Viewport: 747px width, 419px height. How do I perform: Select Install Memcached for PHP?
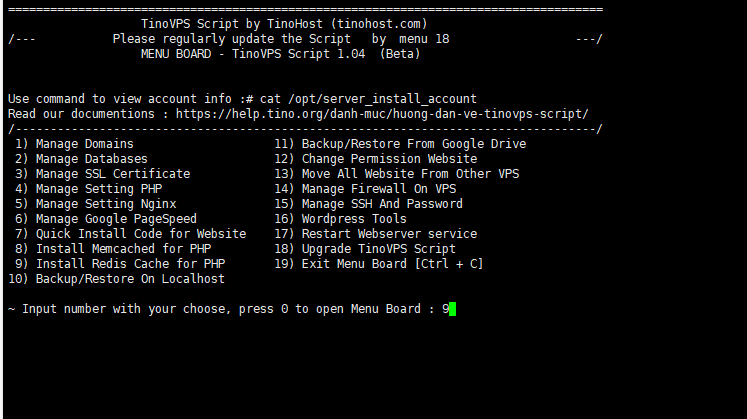(112, 249)
